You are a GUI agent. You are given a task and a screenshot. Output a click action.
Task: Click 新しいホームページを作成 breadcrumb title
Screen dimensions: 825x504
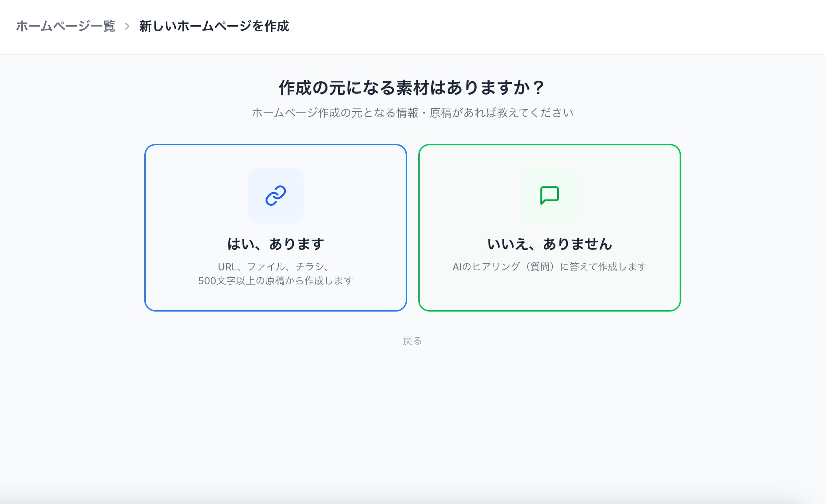click(214, 26)
